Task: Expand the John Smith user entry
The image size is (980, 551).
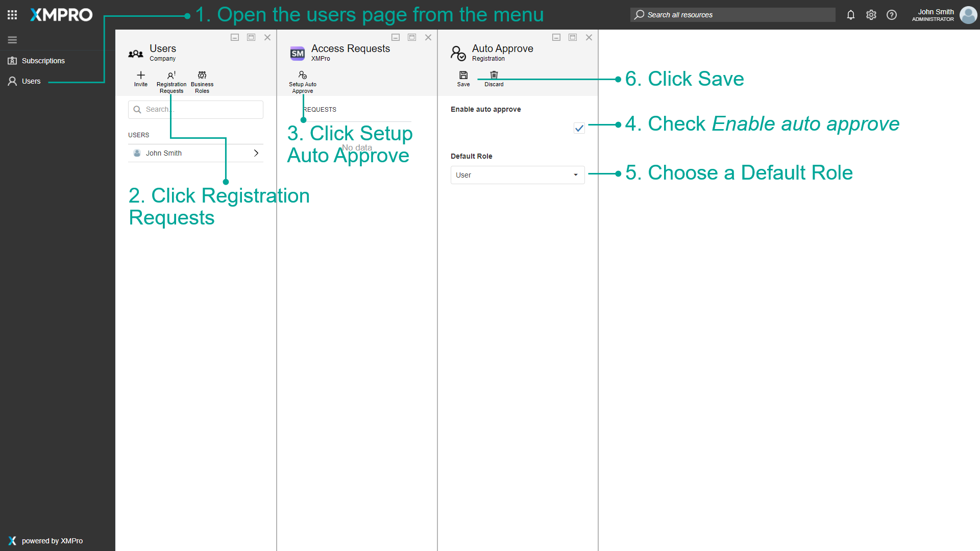Action: coord(256,153)
